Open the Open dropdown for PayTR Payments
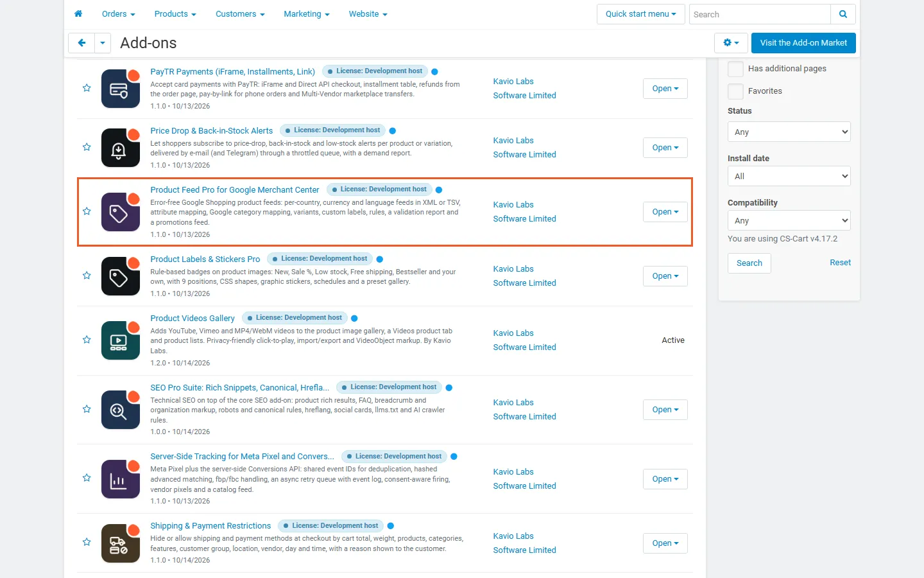 click(665, 89)
